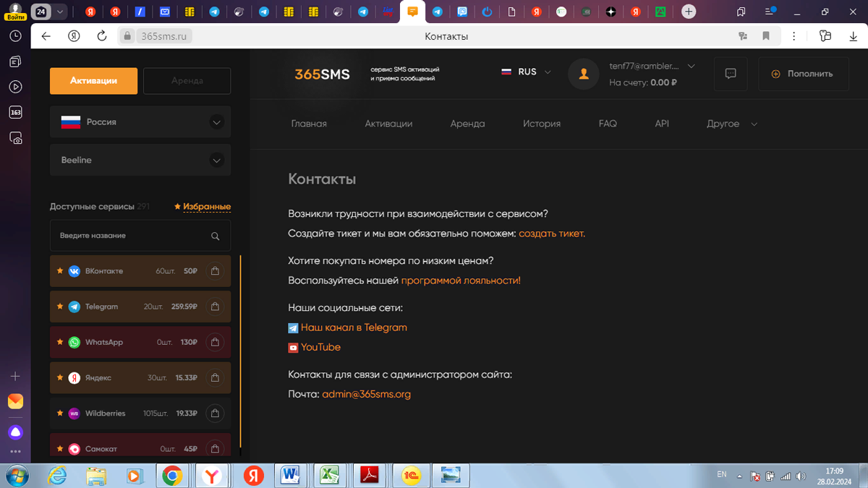Open Google Chrome from the taskbar
The width and height of the screenshot is (868, 488).
[172, 475]
